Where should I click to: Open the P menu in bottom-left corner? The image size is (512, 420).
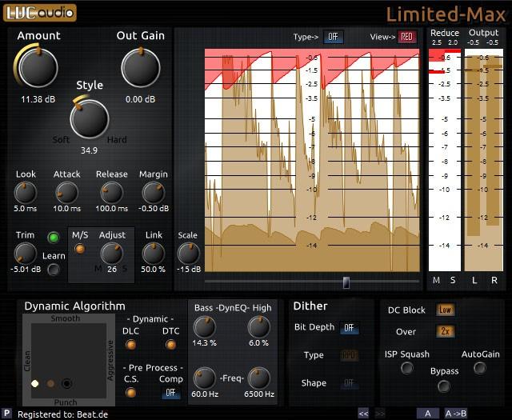coord(7,413)
